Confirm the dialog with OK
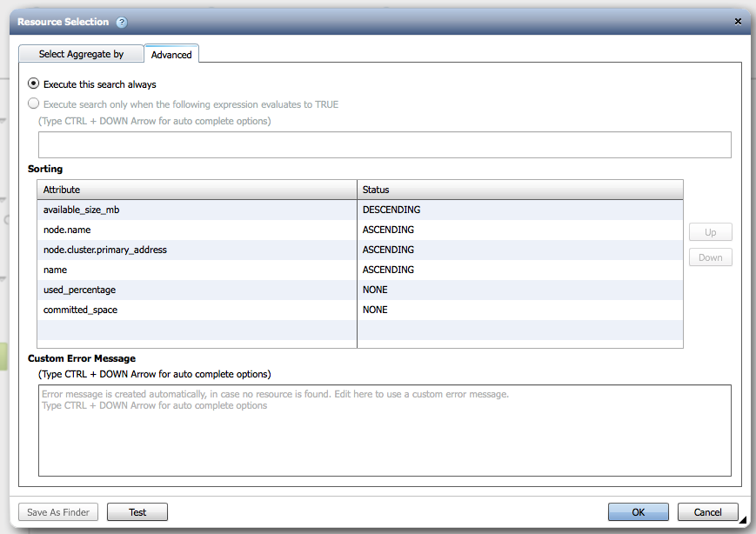Screen dimensions: 756x534 click(639, 512)
